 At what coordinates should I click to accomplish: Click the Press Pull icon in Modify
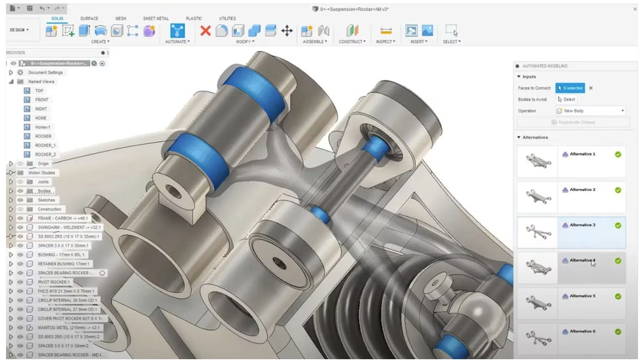click(x=221, y=30)
